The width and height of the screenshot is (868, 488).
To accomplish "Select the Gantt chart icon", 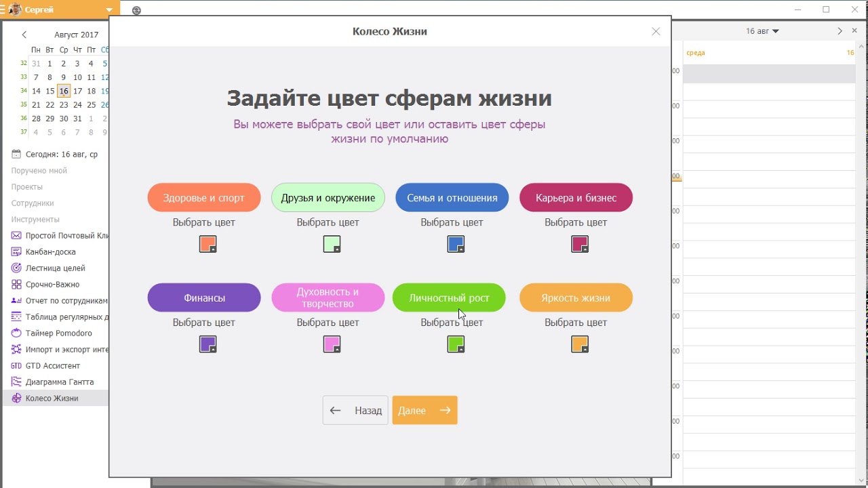I will pyautogui.click(x=16, y=382).
